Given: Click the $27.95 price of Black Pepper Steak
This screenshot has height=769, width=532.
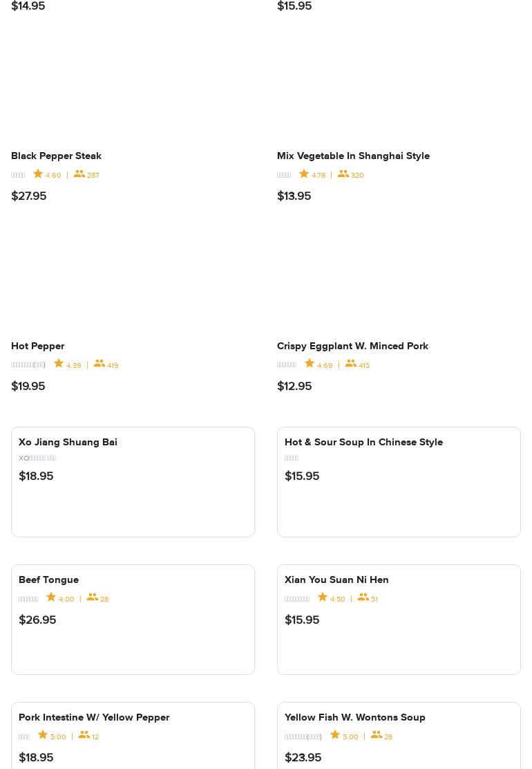Looking at the screenshot, I should pyautogui.click(x=29, y=196).
